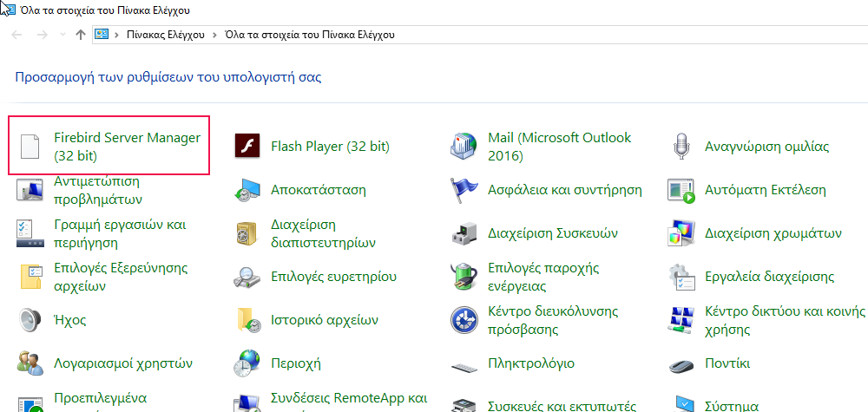Open Εργαλεία διαχείρισης link
868x412 pixels.
[x=769, y=277]
